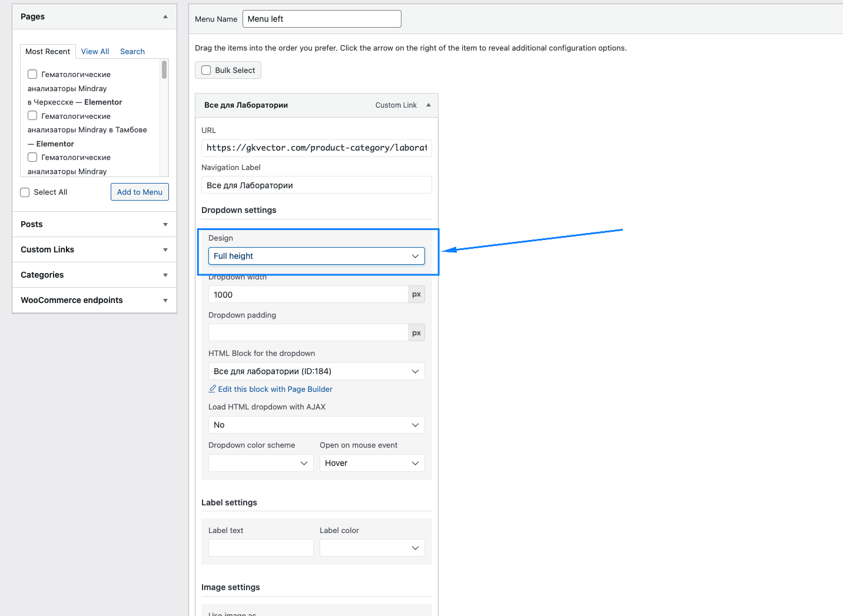This screenshot has width=843, height=616.
Task: Click the Pages list scrollbar
Action: 164,70
